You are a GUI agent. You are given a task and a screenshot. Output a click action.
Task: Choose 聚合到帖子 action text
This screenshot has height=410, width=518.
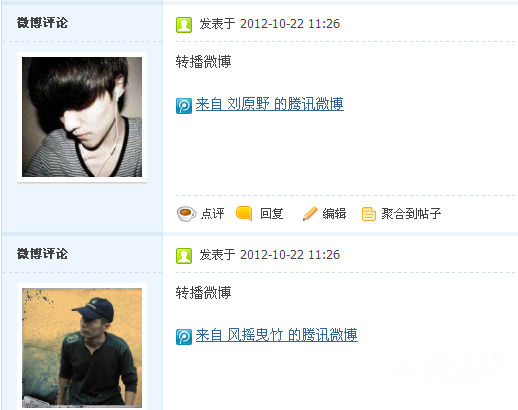click(x=411, y=214)
